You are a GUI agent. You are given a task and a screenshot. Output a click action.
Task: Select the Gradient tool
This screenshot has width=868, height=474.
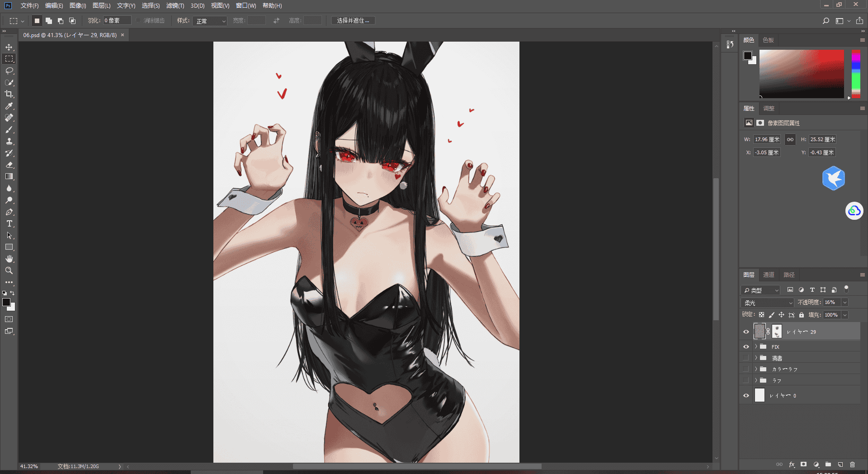click(x=9, y=176)
